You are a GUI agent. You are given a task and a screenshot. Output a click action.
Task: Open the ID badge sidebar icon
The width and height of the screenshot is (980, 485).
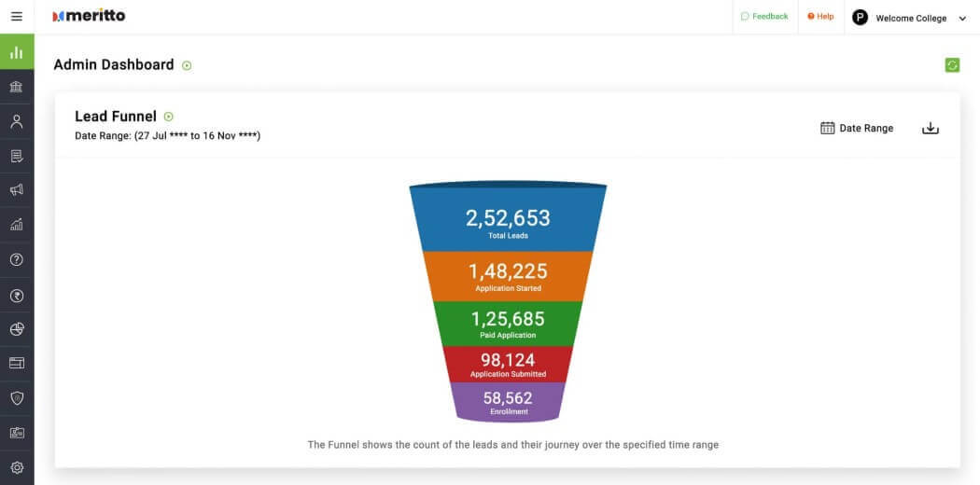point(17,433)
